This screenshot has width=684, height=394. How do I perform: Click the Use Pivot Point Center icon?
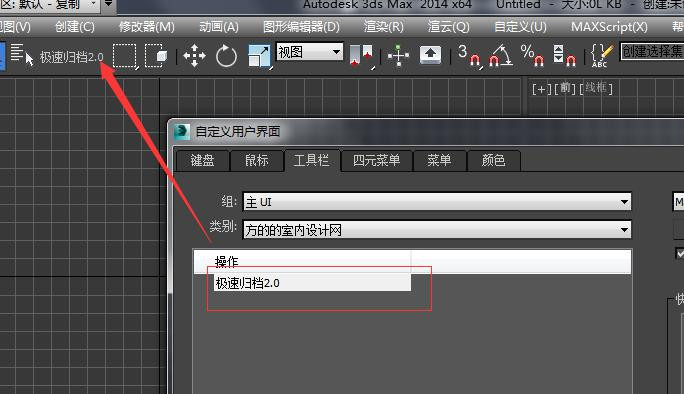pyautogui.click(x=362, y=56)
